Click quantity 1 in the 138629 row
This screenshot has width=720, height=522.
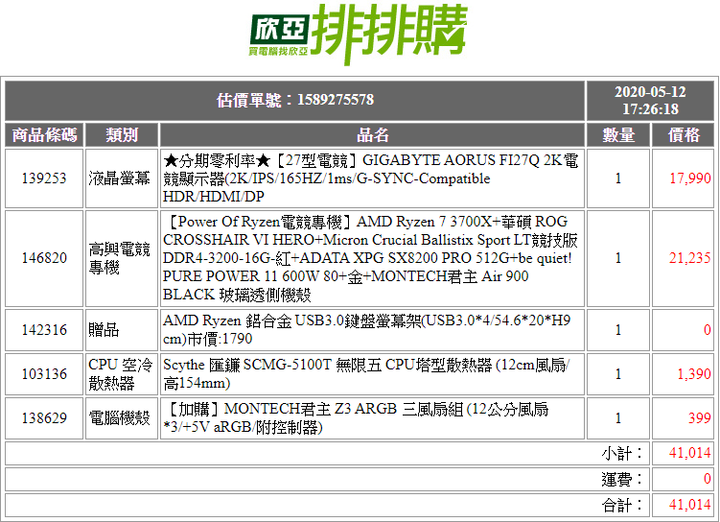[619, 418]
